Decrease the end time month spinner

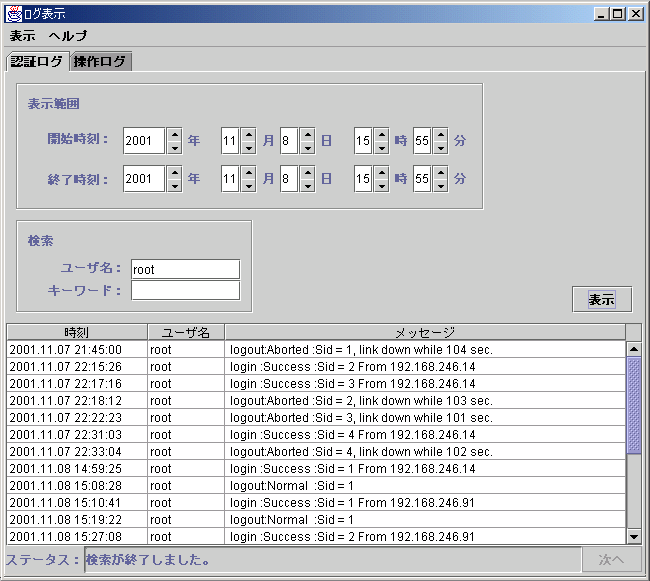[249, 186]
